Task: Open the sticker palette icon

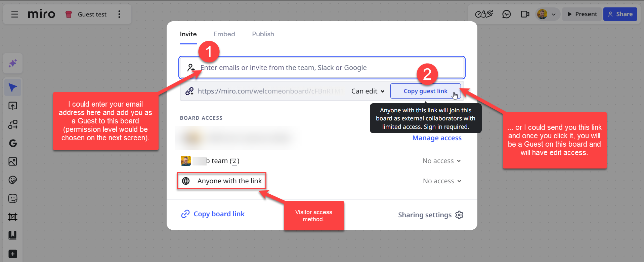Action: point(13,180)
